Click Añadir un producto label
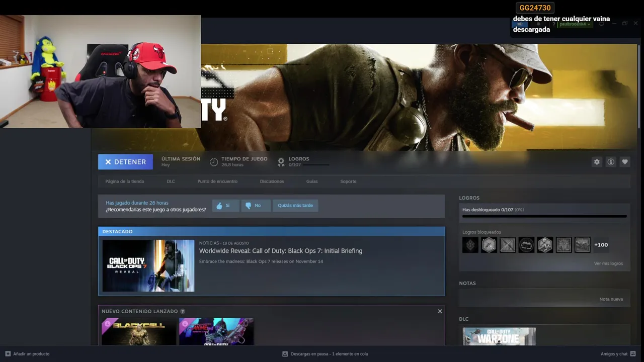Image resolution: width=644 pixels, height=362 pixels. pyautogui.click(x=31, y=354)
